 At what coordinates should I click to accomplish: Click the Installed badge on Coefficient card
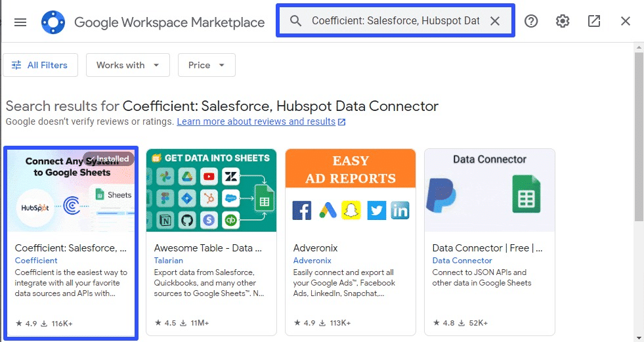109,159
